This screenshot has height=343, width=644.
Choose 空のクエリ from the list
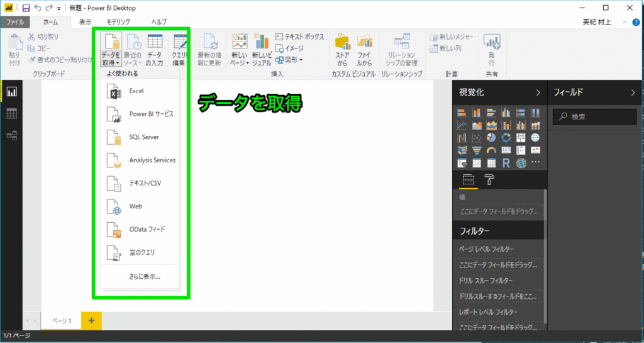click(140, 252)
